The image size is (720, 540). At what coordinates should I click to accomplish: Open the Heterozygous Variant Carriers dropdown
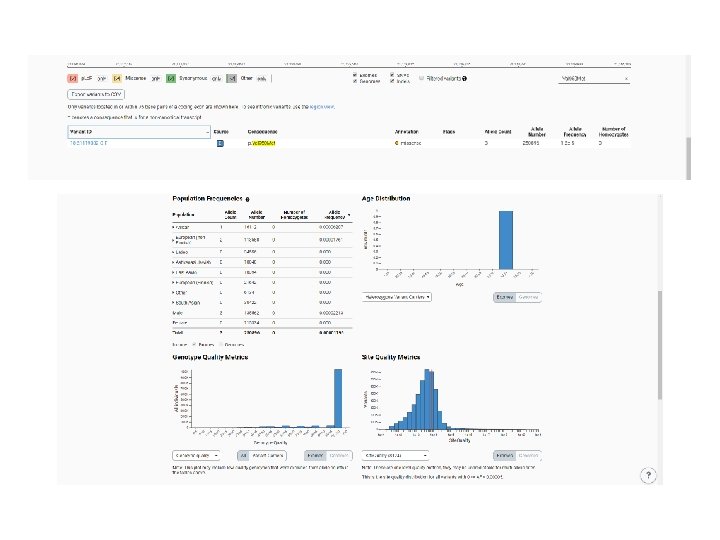click(397, 297)
